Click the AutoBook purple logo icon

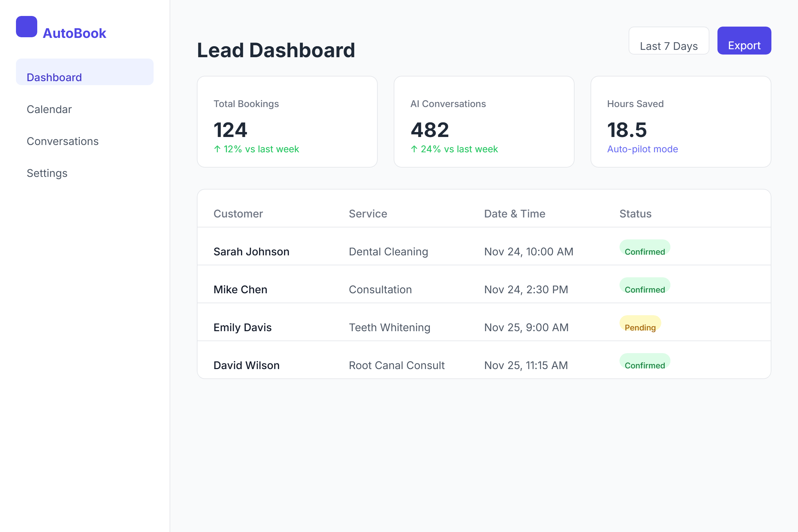point(27,27)
